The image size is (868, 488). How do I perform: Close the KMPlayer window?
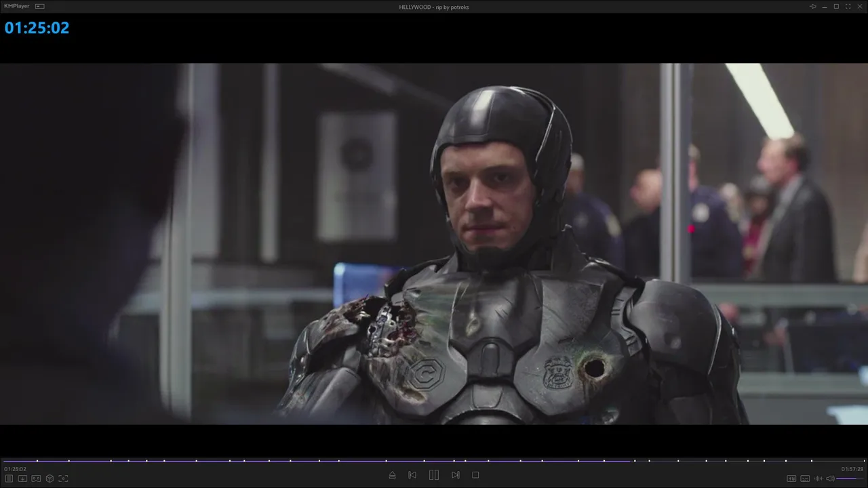(x=859, y=6)
